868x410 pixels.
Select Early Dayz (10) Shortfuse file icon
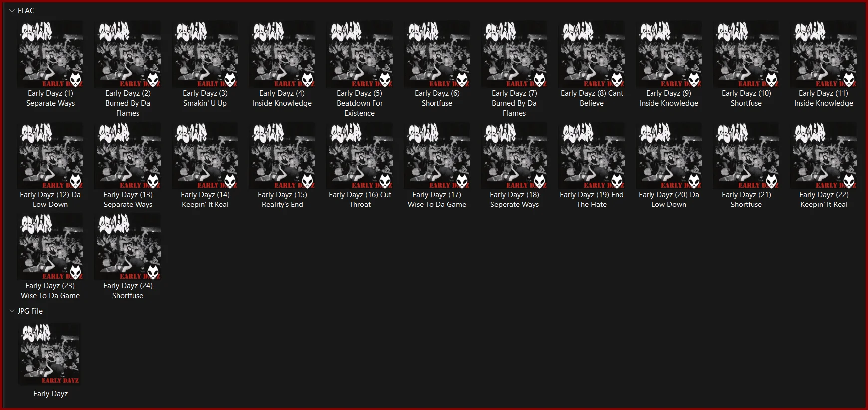[x=746, y=54]
